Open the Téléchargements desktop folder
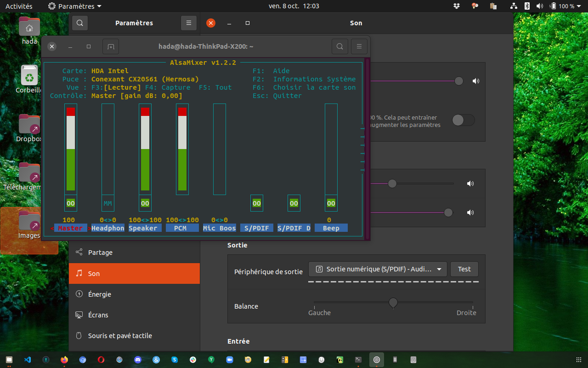588x368 pixels. [29, 177]
